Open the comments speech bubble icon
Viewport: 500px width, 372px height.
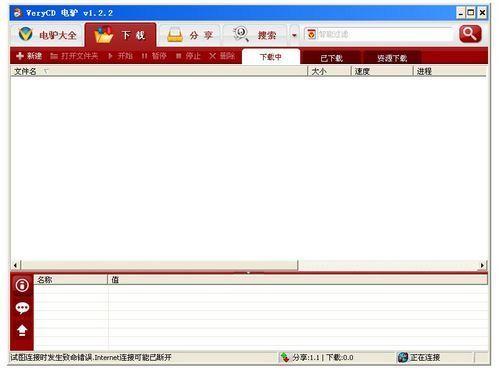click(x=22, y=308)
